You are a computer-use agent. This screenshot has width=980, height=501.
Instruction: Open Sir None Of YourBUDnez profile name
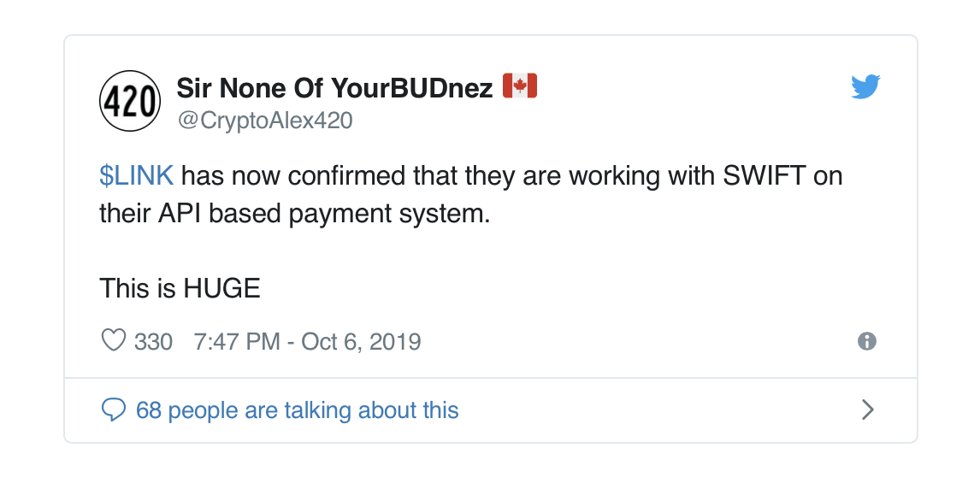click(334, 88)
